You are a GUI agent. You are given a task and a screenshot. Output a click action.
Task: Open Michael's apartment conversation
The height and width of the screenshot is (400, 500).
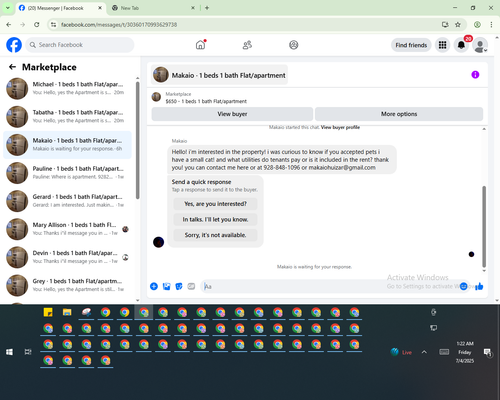tap(68, 88)
